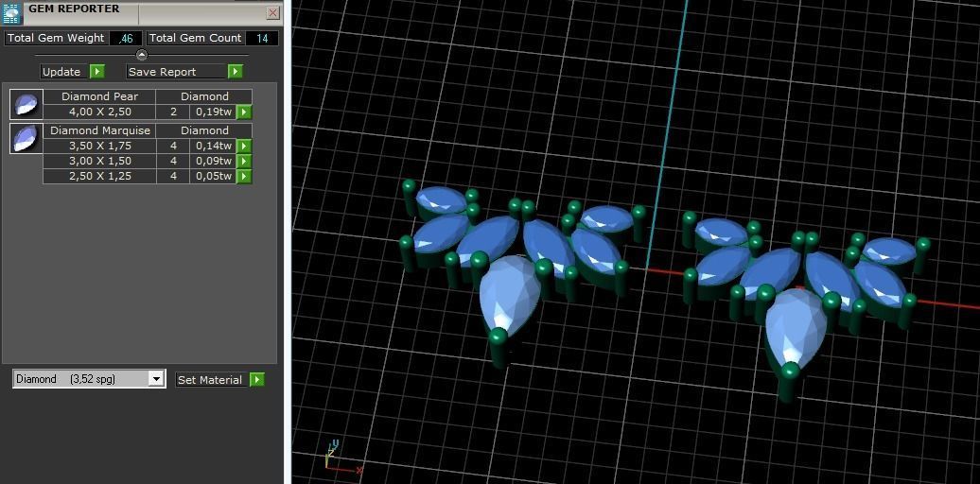This screenshot has height=484, width=980.
Task: Click the Gem Reporter panel icon
Action: [12, 13]
